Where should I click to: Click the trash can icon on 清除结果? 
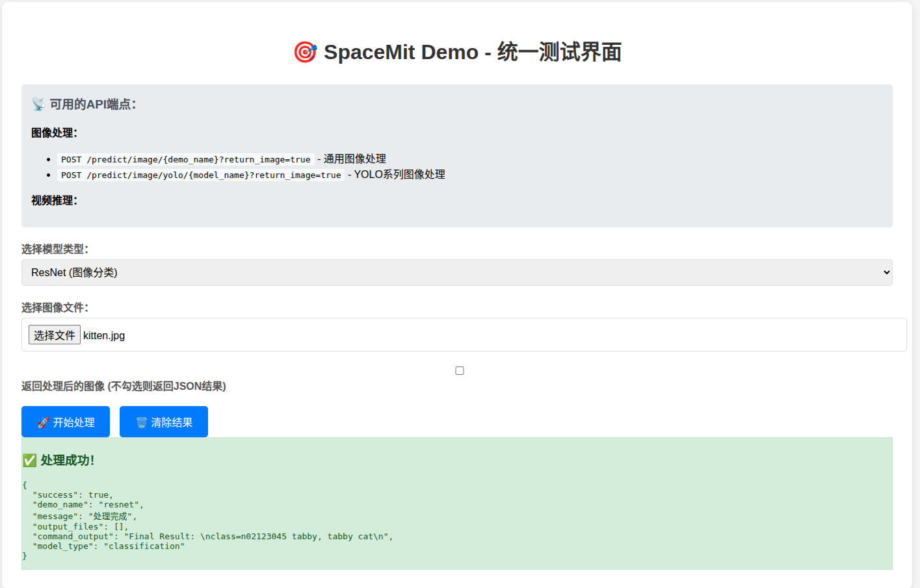141,423
